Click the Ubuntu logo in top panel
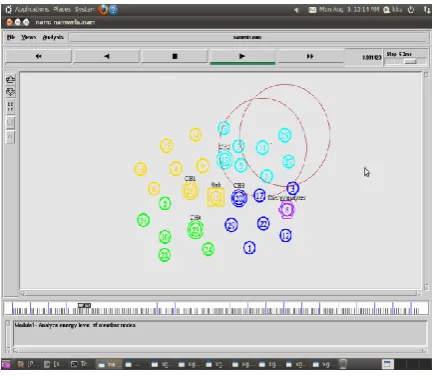This screenshot has width=437, height=380. 8,10
